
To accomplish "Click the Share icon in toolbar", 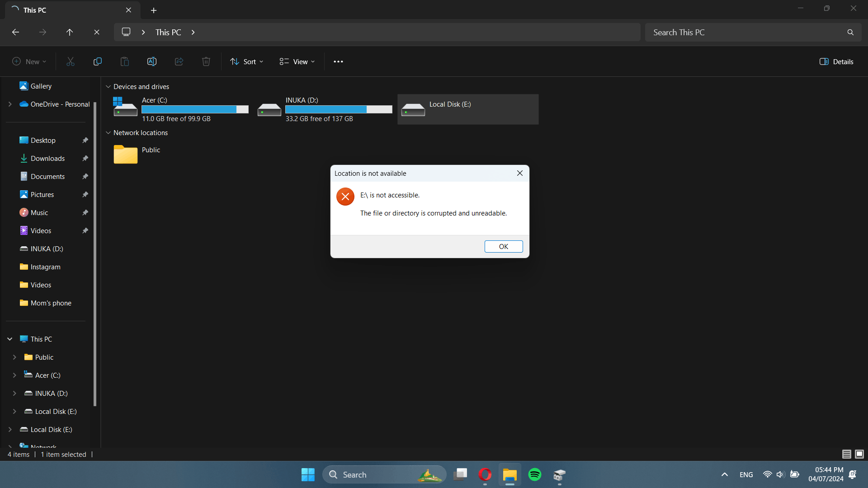I will click(179, 61).
